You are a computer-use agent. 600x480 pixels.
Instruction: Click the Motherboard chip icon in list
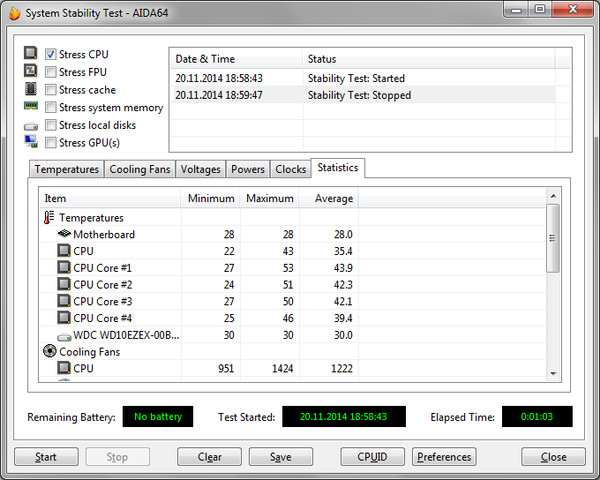[64, 234]
